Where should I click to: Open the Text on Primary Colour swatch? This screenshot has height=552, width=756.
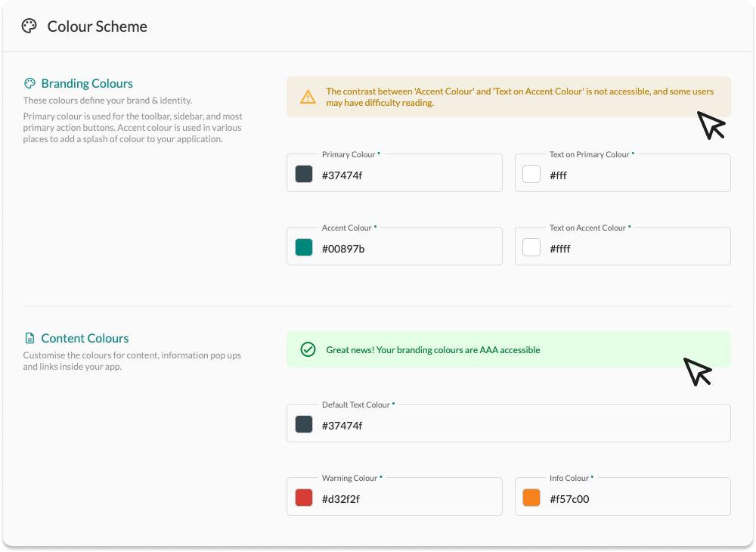[x=531, y=174]
